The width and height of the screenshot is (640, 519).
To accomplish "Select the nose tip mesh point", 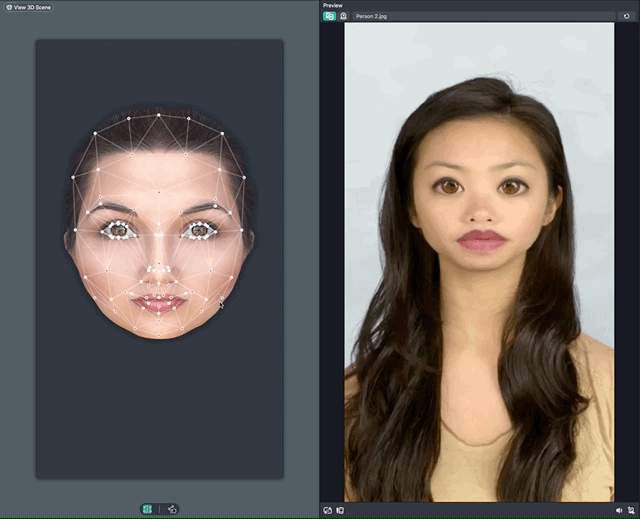I will [x=159, y=268].
